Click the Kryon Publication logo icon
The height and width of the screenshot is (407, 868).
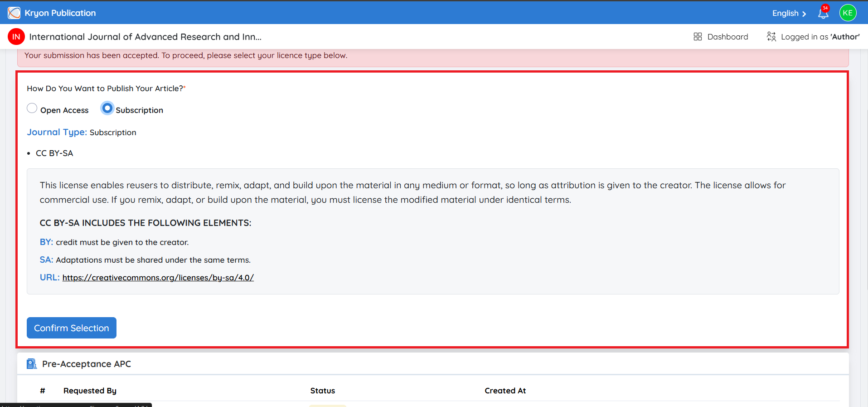[14, 13]
